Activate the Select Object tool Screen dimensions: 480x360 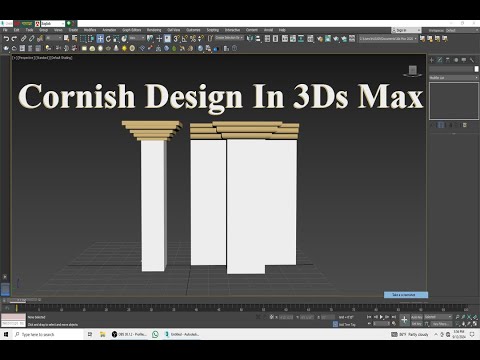pos(67,39)
